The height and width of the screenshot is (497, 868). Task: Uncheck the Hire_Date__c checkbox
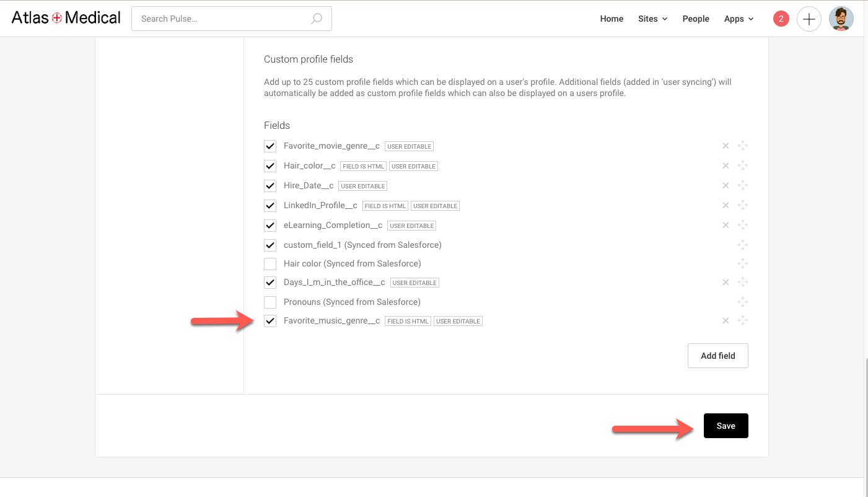(270, 186)
